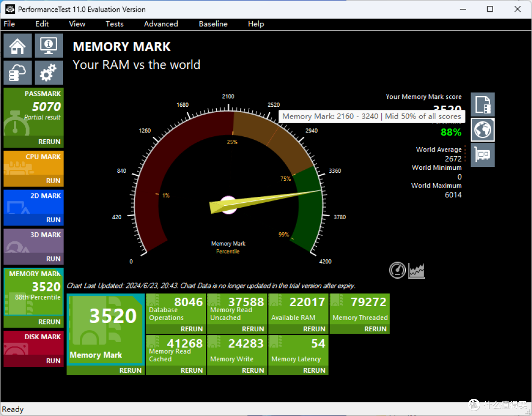532x416 pixels.
Task: Rerun Memory Mark in the sidebar
Action: 49,322
